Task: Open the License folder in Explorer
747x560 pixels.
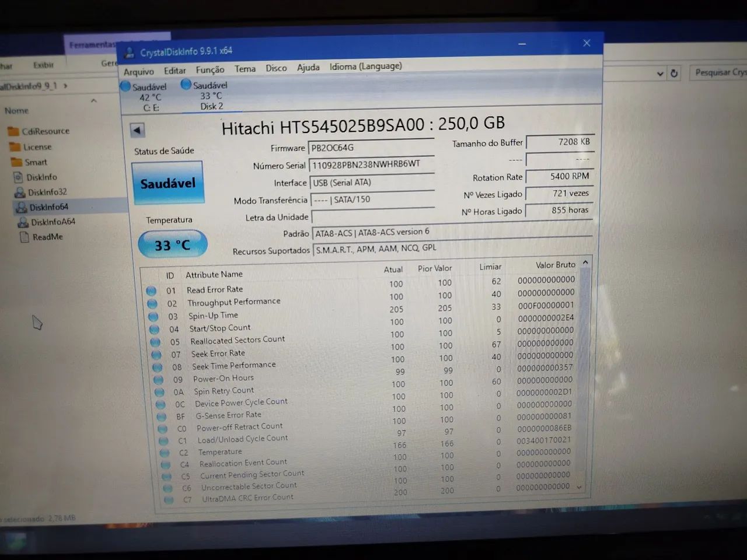Action: [30, 146]
